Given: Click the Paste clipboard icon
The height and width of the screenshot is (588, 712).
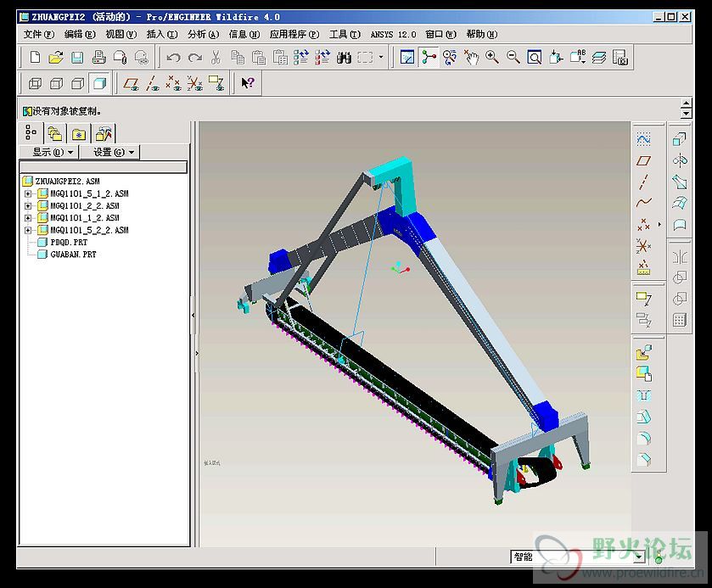Looking at the screenshot, I should coord(258,57).
